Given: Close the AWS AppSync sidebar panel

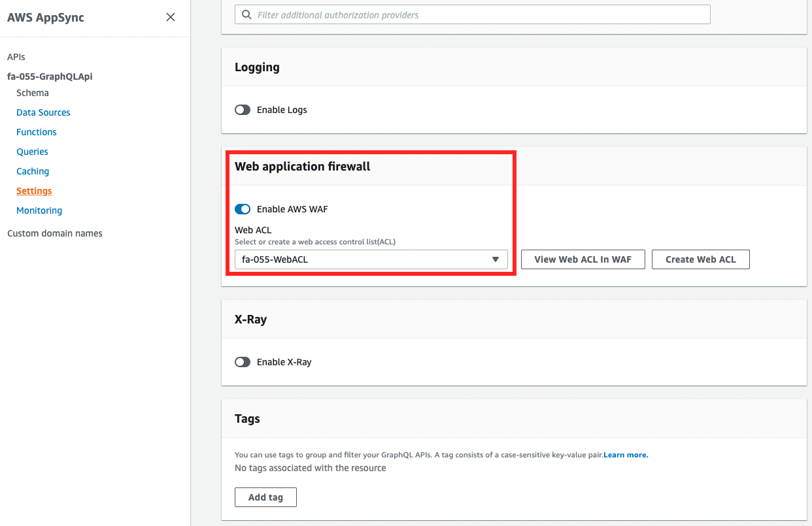Looking at the screenshot, I should pos(171,17).
